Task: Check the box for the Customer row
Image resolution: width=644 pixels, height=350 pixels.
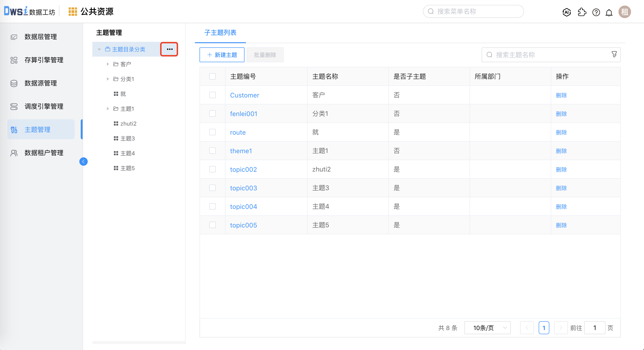Action: [x=213, y=95]
